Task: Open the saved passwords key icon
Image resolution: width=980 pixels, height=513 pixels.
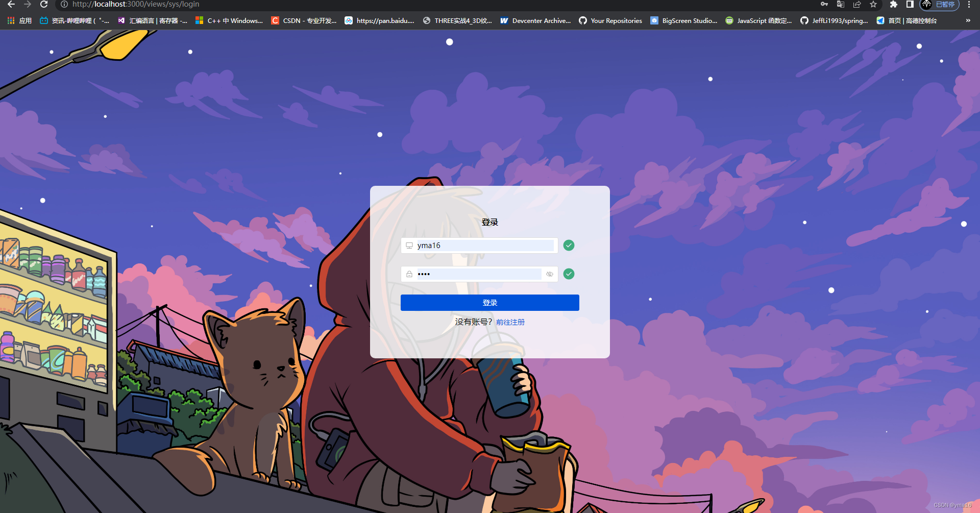Action: click(824, 4)
